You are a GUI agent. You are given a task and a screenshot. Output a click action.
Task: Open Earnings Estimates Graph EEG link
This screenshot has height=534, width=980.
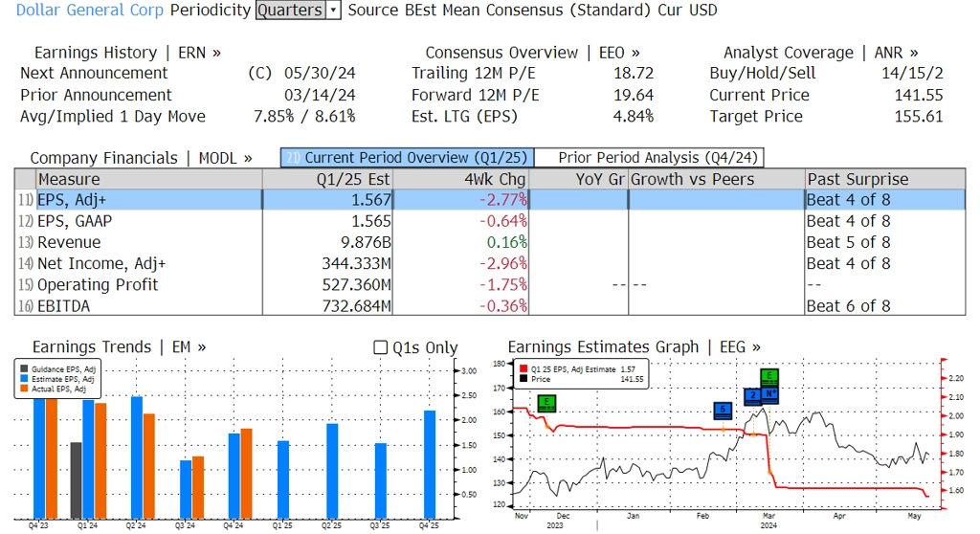coord(634,347)
